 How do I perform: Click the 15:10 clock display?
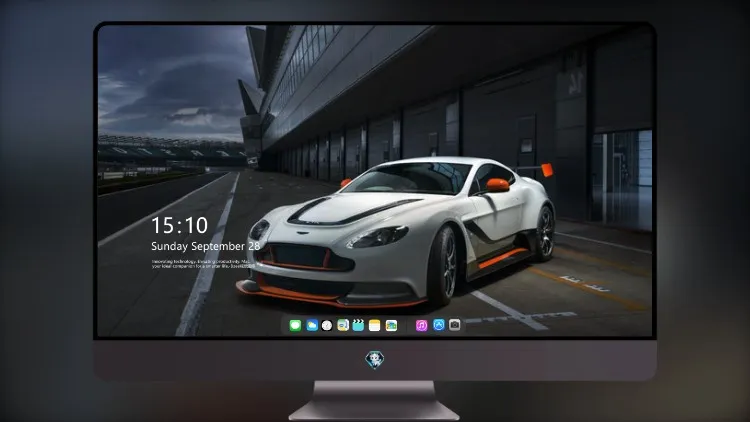[179, 225]
